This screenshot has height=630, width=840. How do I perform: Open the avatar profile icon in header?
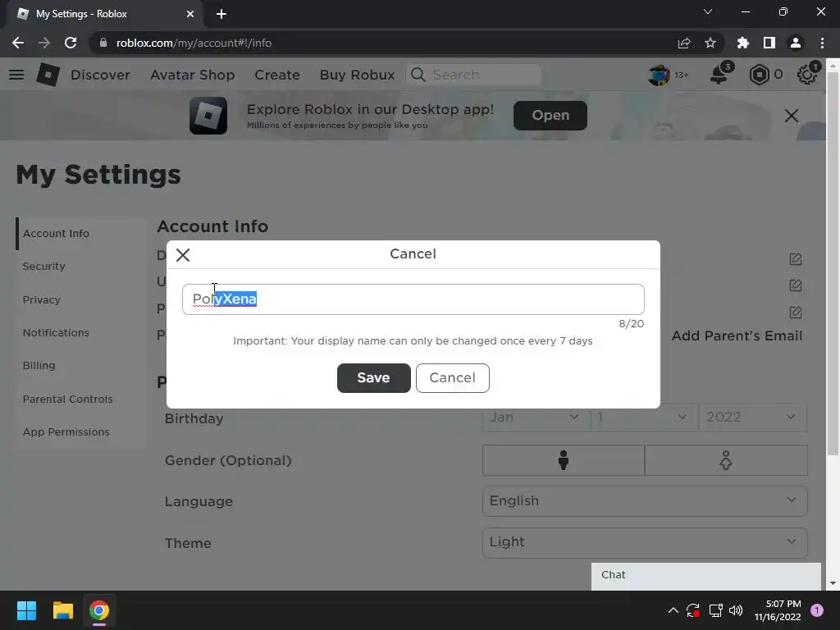(660, 75)
